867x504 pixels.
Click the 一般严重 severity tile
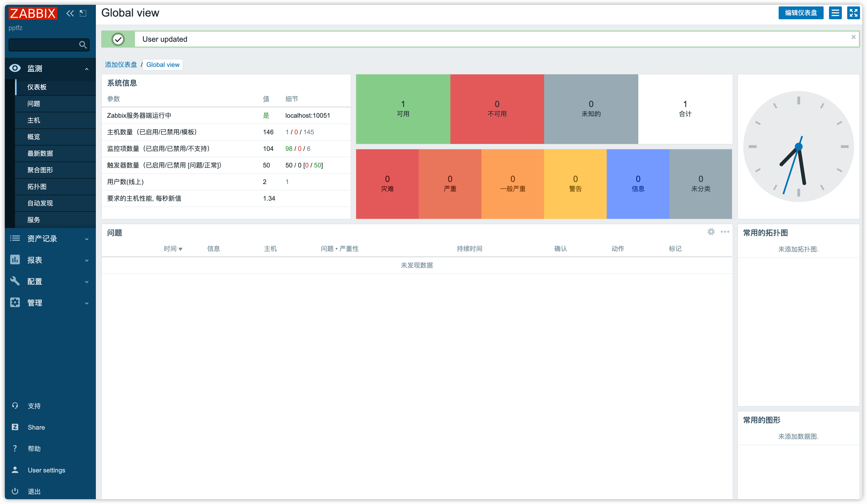[x=512, y=184]
